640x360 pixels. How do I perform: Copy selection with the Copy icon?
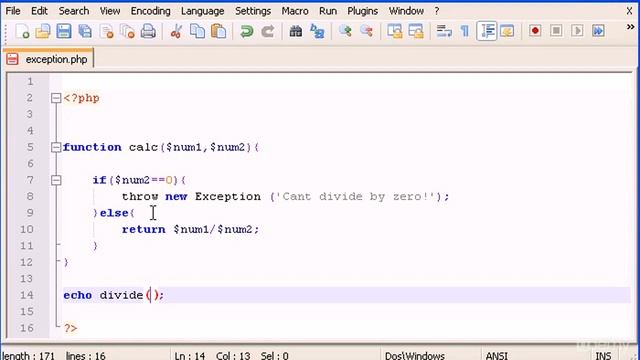click(198, 31)
